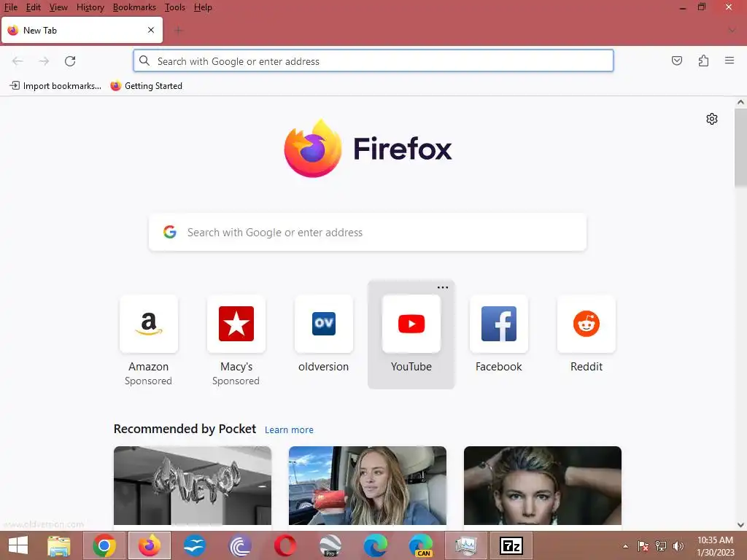Open the Save to Pocket button

click(x=677, y=61)
